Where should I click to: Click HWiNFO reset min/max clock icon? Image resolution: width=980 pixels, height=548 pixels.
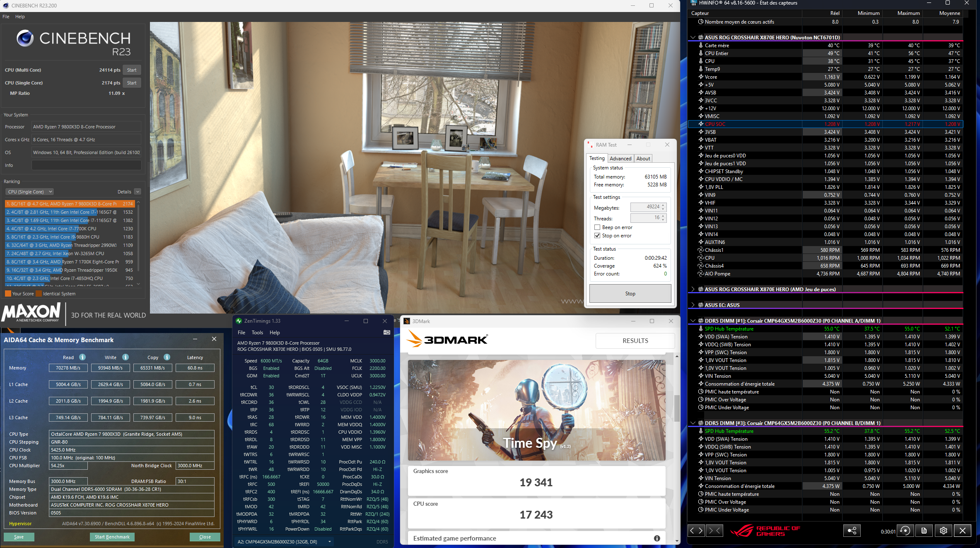(x=905, y=531)
